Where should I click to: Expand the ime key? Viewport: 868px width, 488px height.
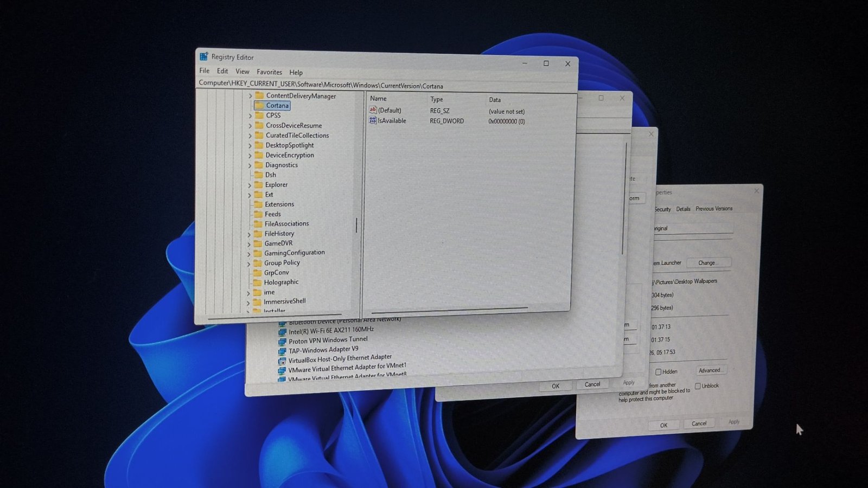point(248,293)
